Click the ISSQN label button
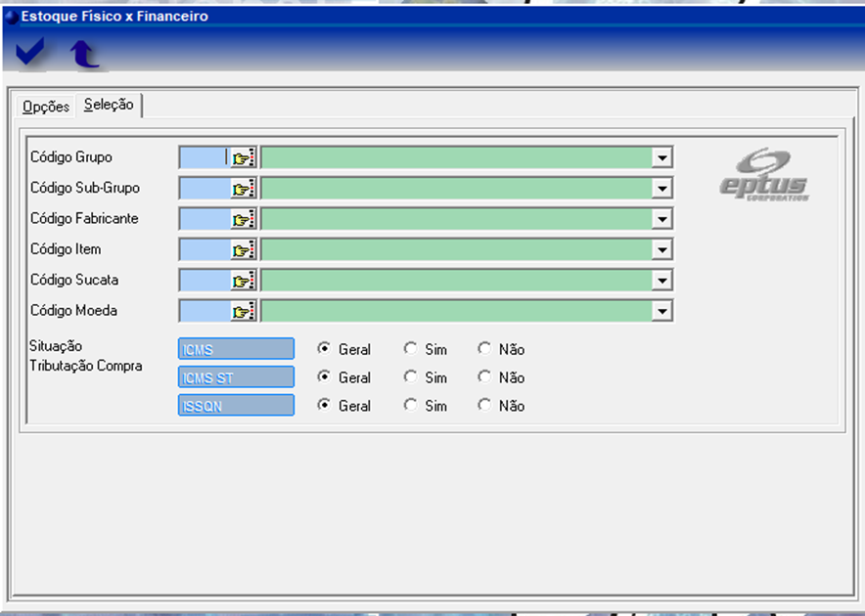The image size is (865, 616). click(x=236, y=406)
